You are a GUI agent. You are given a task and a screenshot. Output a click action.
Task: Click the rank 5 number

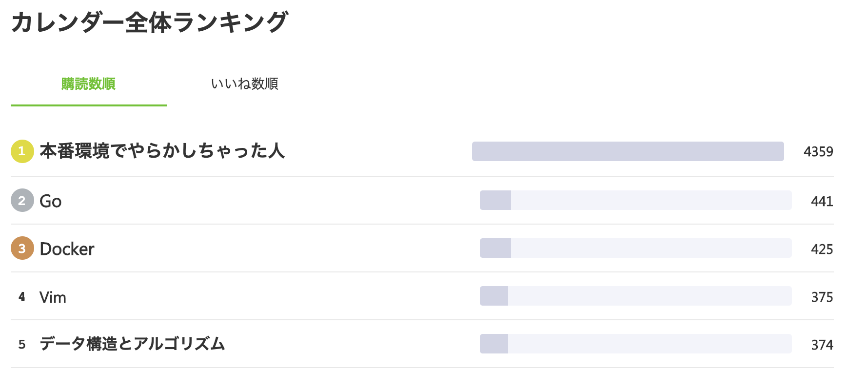click(x=22, y=344)
